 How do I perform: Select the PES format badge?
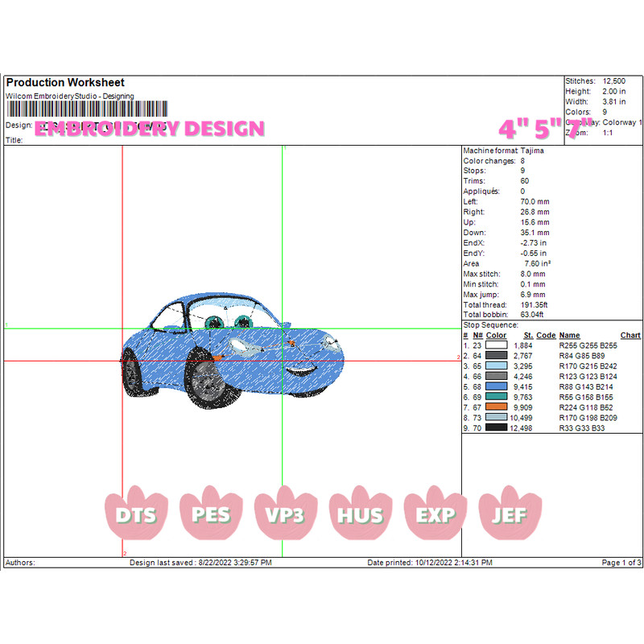210,514
